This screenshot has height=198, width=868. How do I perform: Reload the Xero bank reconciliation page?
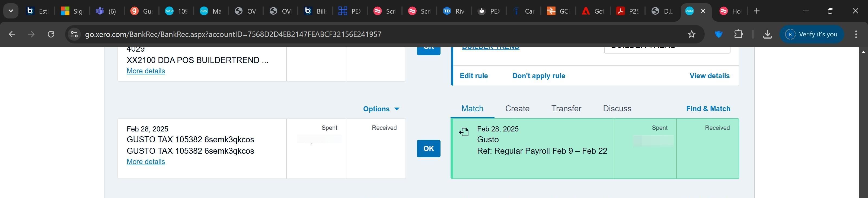pos(51,34)
